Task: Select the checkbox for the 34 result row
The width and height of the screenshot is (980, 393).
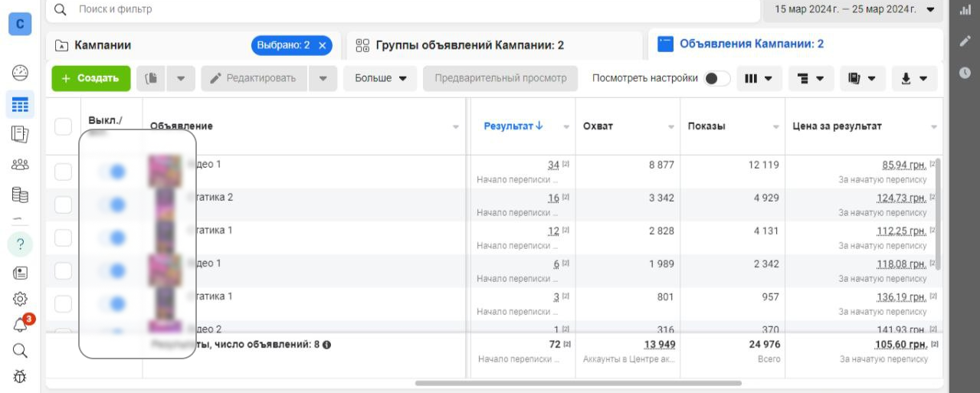Action: coord(63,172)
